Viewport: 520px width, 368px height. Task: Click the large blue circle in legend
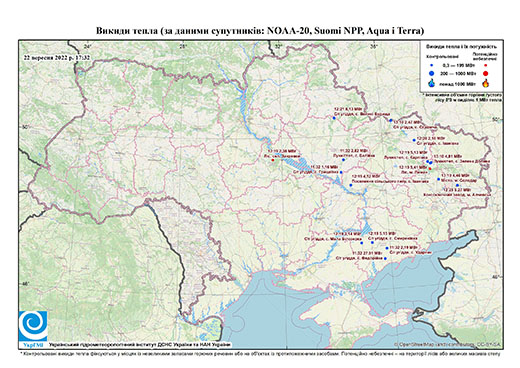(431, 73)
